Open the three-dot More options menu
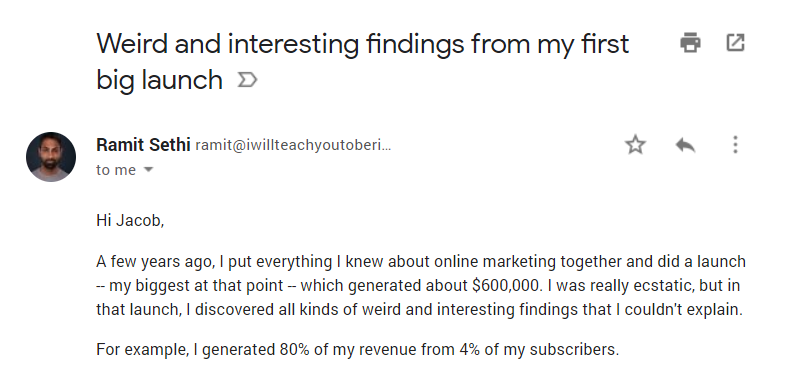Image resolution: width=799 pixels, height=380 pixels. point(735,145)
